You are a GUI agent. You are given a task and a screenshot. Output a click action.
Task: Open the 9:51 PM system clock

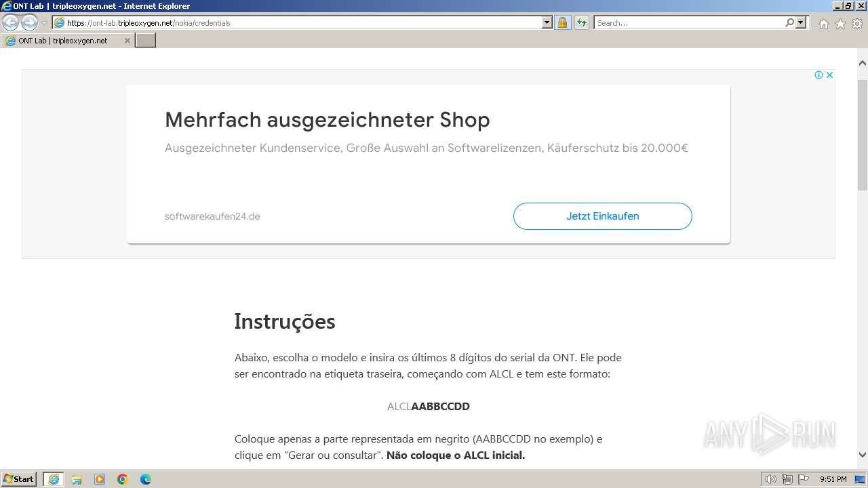[833, 479]
